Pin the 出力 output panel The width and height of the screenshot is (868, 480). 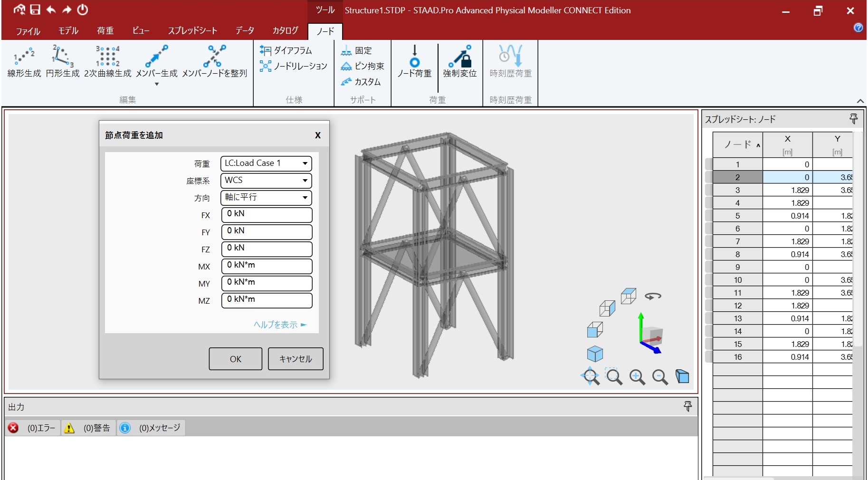(x=687, y=406)
